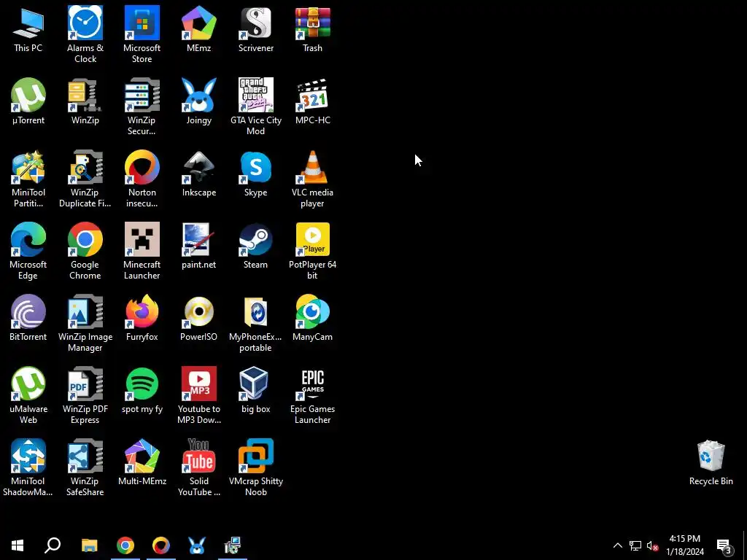
Task: Select the WinZip Duplicate Fi... shortcut
Action: [x=85, y=179]
